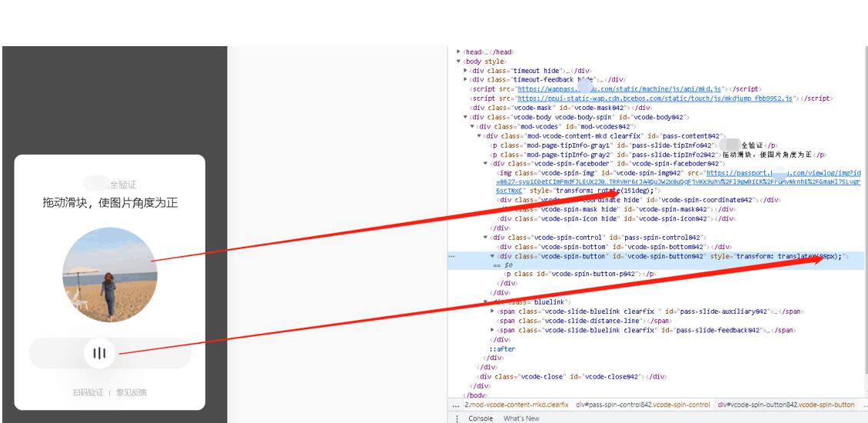The width and height of the screenshot is (868, 423).
Task: Collapse the vcode-spin-faceboder div node
Action: tap(485, 164)
